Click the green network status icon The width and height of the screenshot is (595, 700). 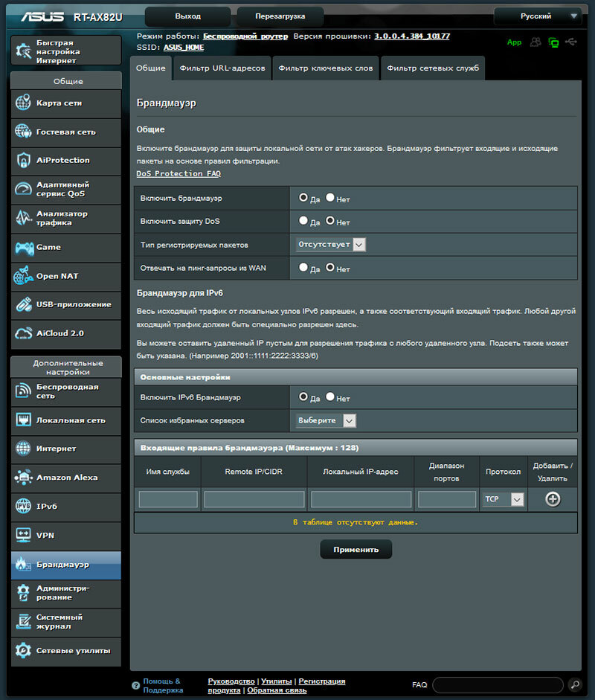point(553,42)
